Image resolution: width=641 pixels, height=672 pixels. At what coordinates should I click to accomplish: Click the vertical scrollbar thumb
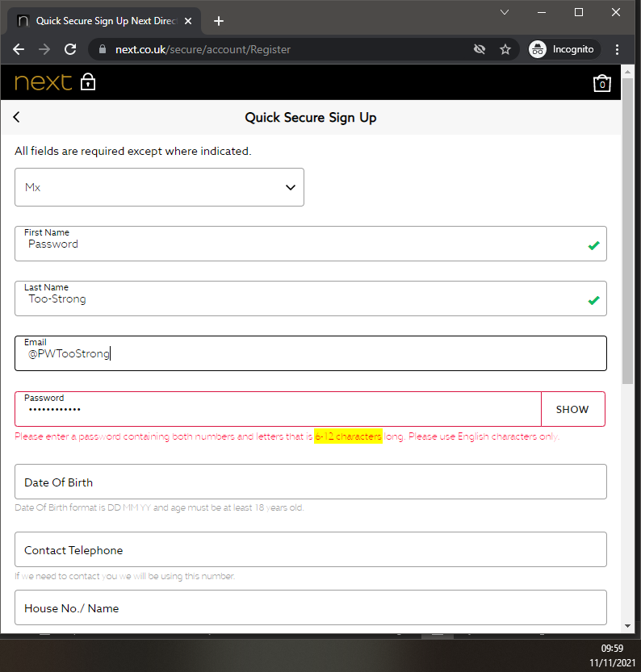[x=628, y=231]
